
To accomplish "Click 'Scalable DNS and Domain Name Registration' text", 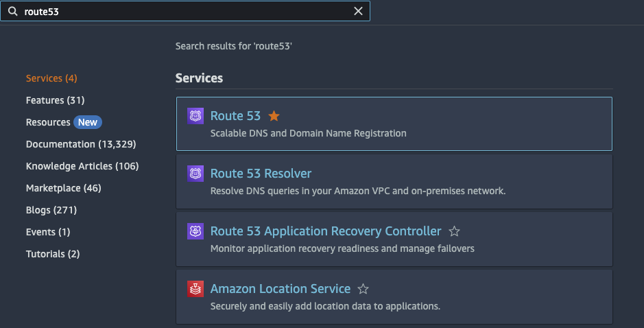I will tap(309, 133).
